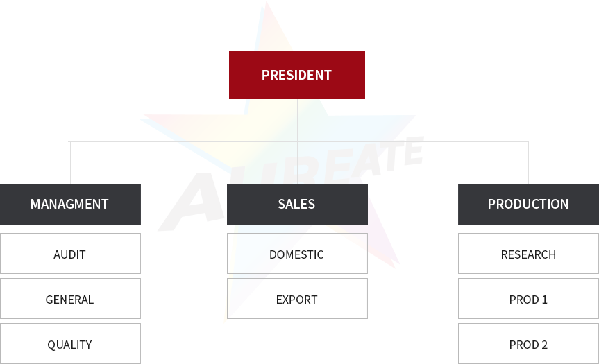Screen dimensions: 599x364
Task: Open the RESEARCH box under Production
Action: click(528, 253)
